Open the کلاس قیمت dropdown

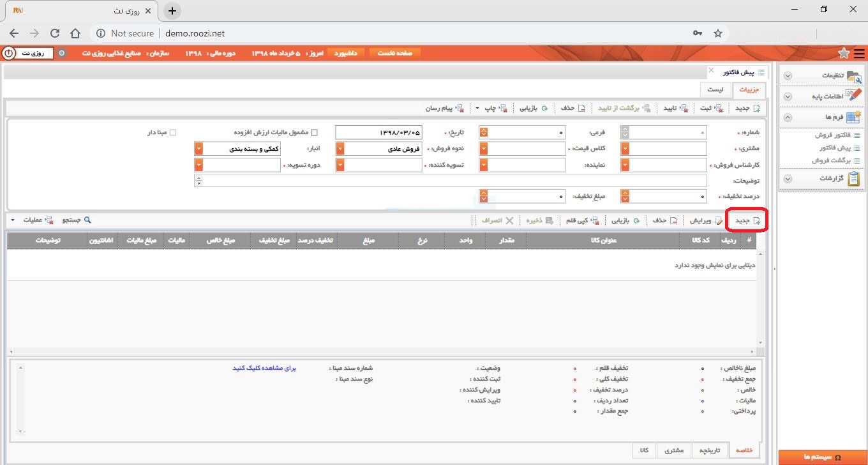(484, 149)
